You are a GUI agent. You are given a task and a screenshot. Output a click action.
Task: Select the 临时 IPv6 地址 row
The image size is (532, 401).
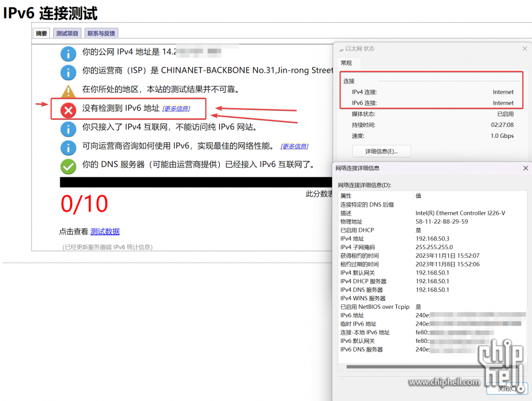[433, 323]
